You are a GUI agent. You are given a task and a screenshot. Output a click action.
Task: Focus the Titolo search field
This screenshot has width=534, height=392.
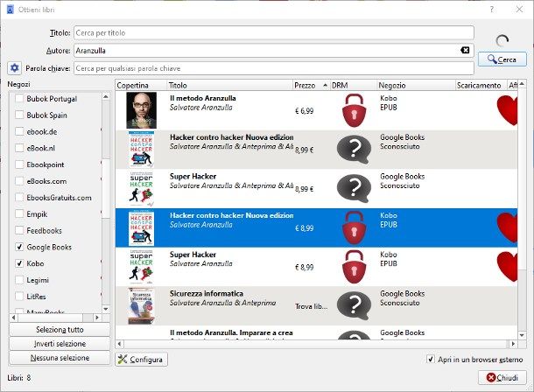pos(274,32)
